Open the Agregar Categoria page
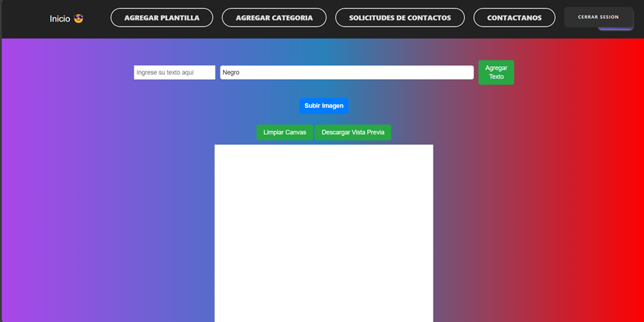644x322 pixels. [274, 17]
